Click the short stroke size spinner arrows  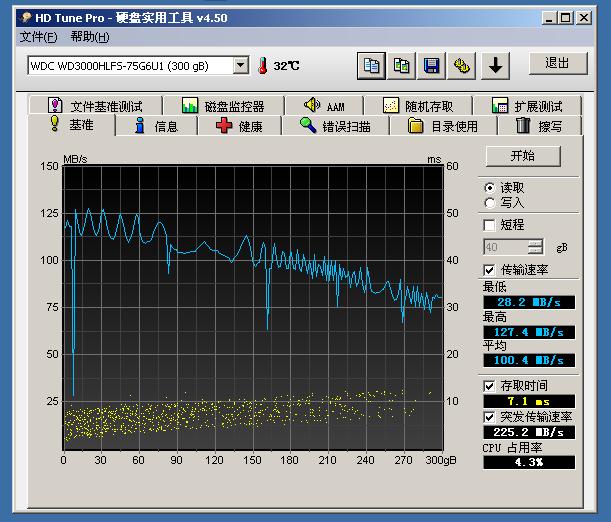[x=536, y=246]
